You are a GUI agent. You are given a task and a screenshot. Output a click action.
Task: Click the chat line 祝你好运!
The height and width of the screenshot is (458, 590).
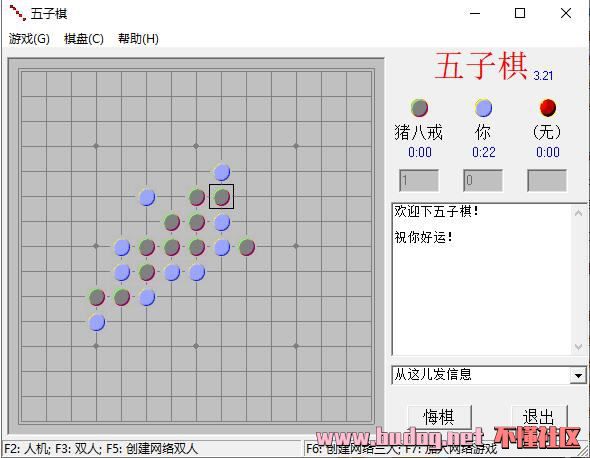[x=424, y=237]
